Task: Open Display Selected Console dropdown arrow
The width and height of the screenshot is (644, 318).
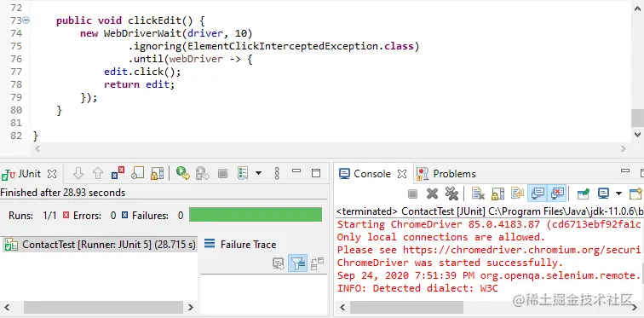Action: [x=618, y=193]
